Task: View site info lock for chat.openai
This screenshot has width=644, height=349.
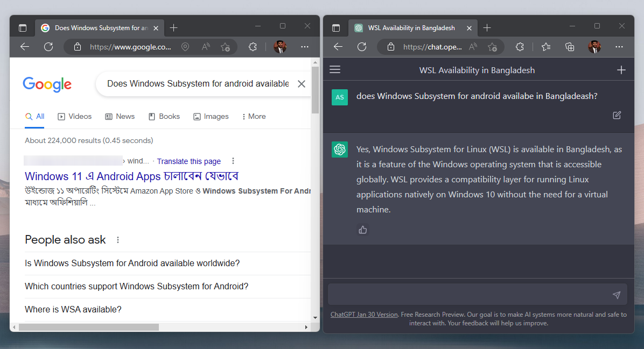Action: point(390,47)
